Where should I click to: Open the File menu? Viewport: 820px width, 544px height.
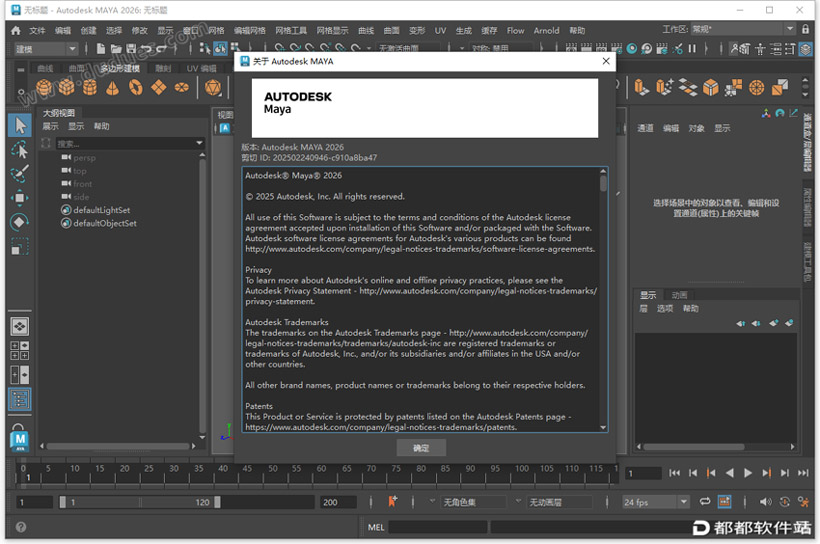coord(37,31)
